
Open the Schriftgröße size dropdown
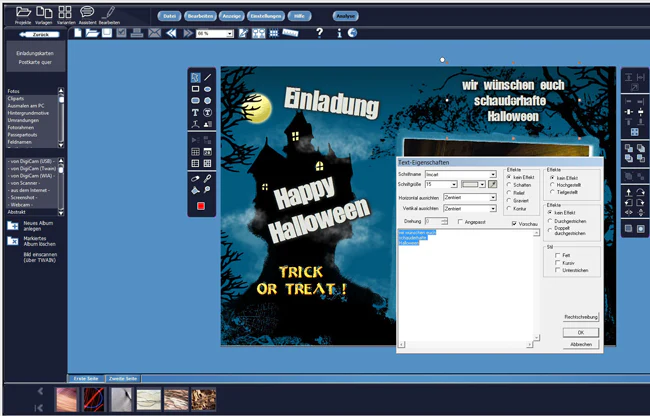click(x=454, y=184)
